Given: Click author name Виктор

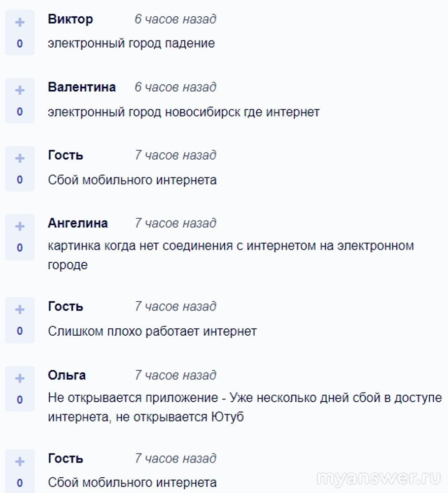Looking at the screenshot, I should pyautogui.click(x=70, y=19).
